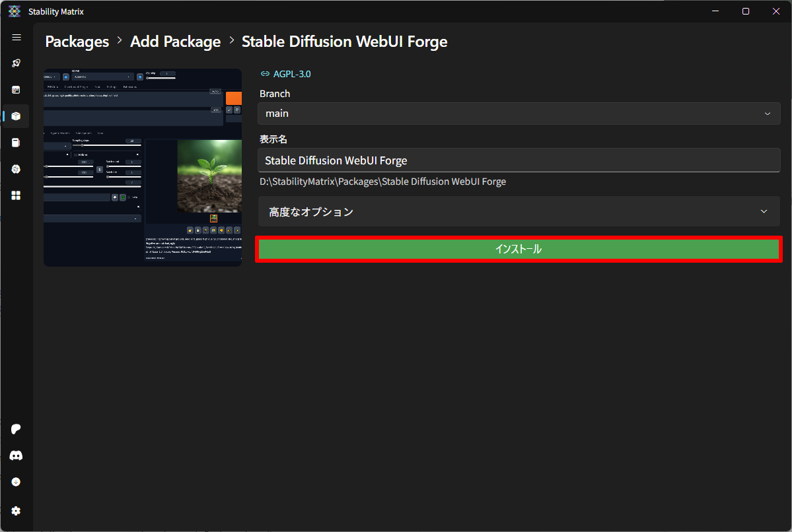Click the Discord icon in sidebar
792x532 pixels.
[17, 455]
